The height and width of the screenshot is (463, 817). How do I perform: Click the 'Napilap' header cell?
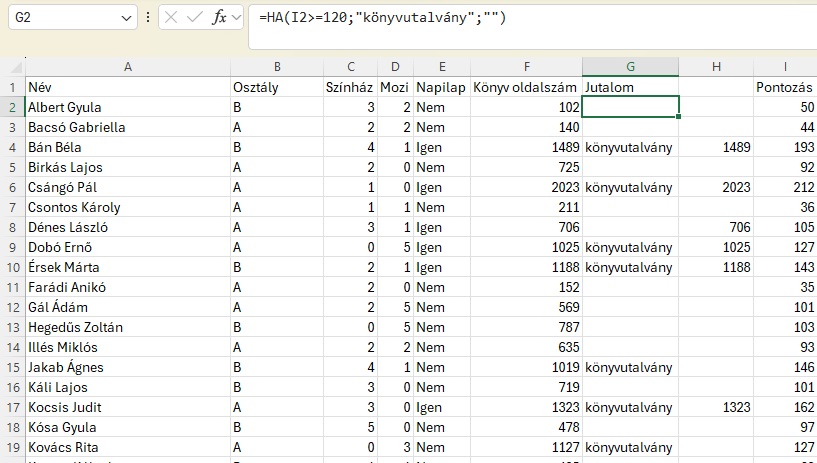click(x=442, y=87)
